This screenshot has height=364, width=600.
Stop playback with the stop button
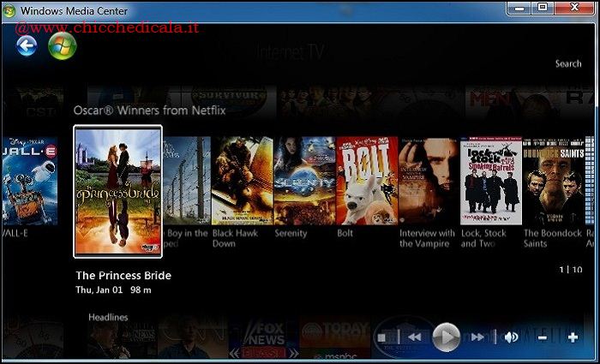pyautogui.click(x=382, y=337)
